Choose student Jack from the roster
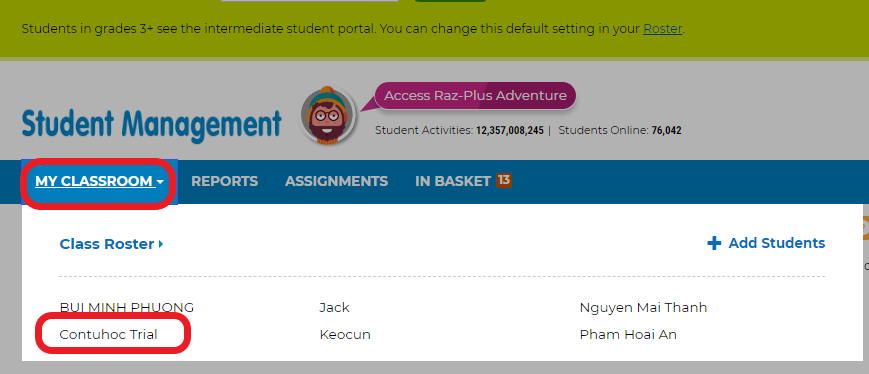This screenshot has width=869, height=374. pyautogui.click(x=334, y=308)
